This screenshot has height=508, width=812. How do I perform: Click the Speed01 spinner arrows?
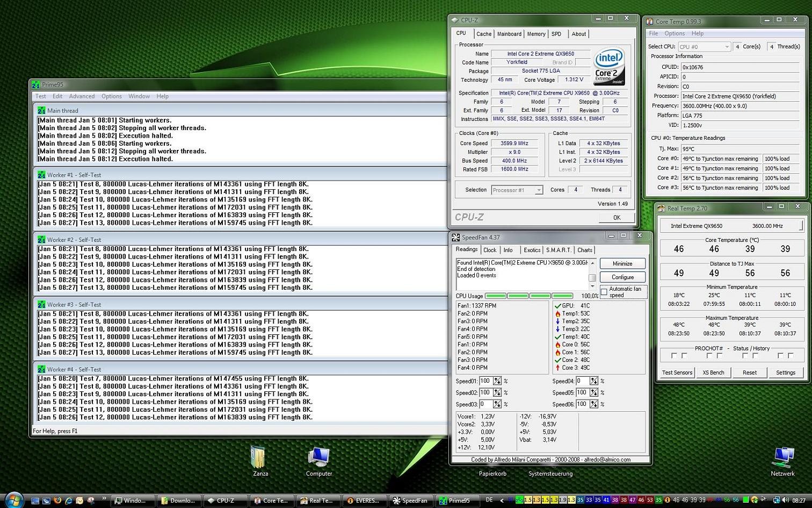pos(497,381)
